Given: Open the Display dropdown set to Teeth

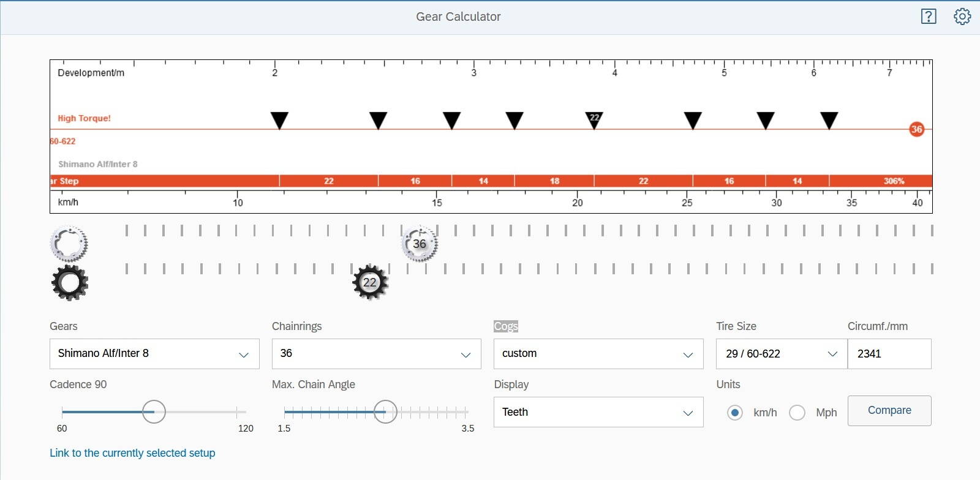Looking at the screenshot, I should [x=598, y=412].
